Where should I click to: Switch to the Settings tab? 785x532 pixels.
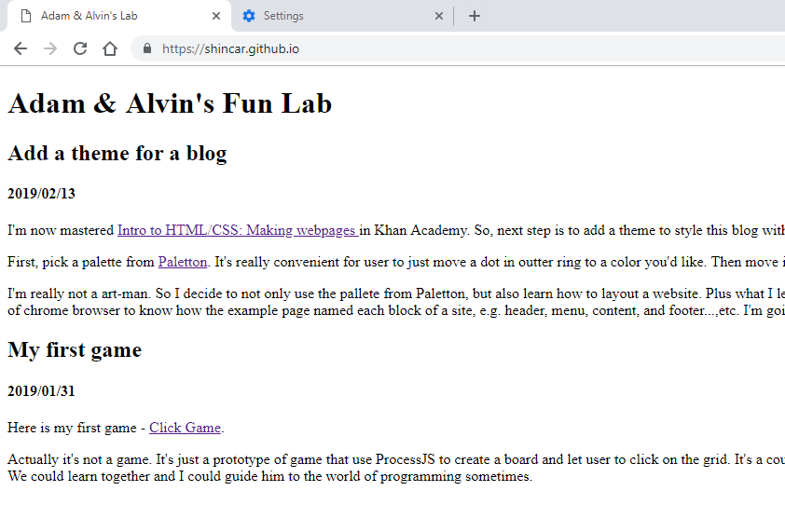[x=336, y=16]
